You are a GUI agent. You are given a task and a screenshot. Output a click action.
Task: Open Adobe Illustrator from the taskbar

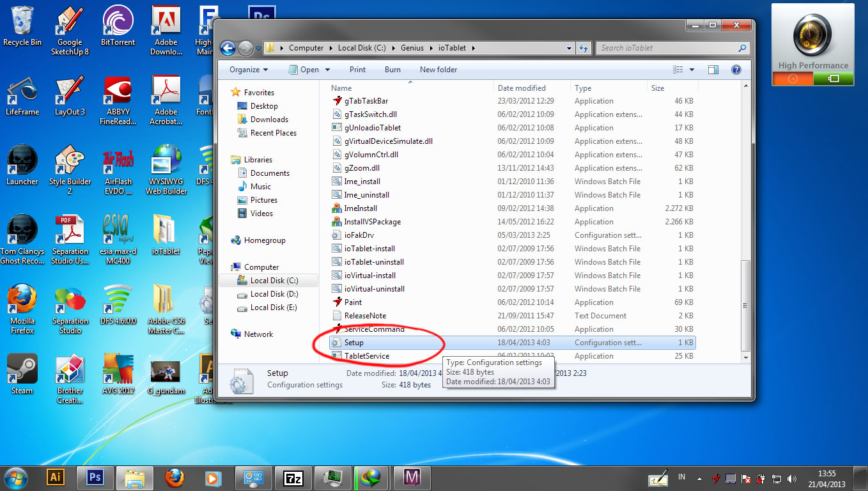coord(55,478)
